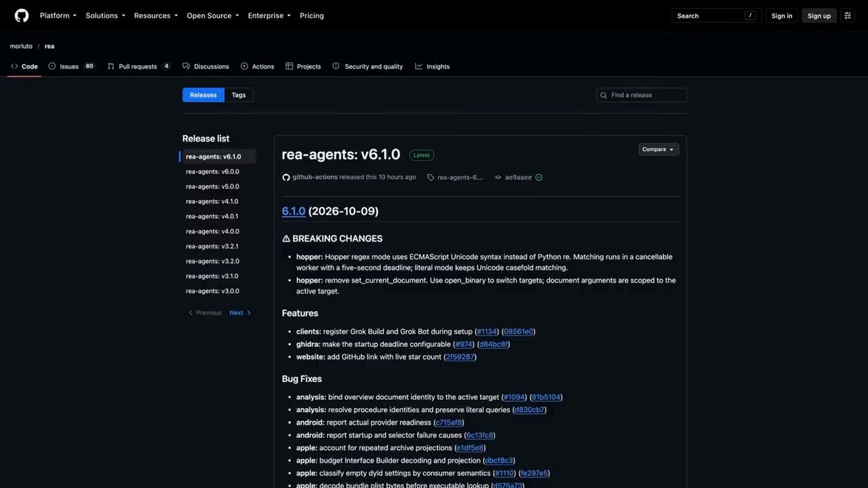
Task: Click the commit icon beside ae9aaee
Action: (498, 178)
